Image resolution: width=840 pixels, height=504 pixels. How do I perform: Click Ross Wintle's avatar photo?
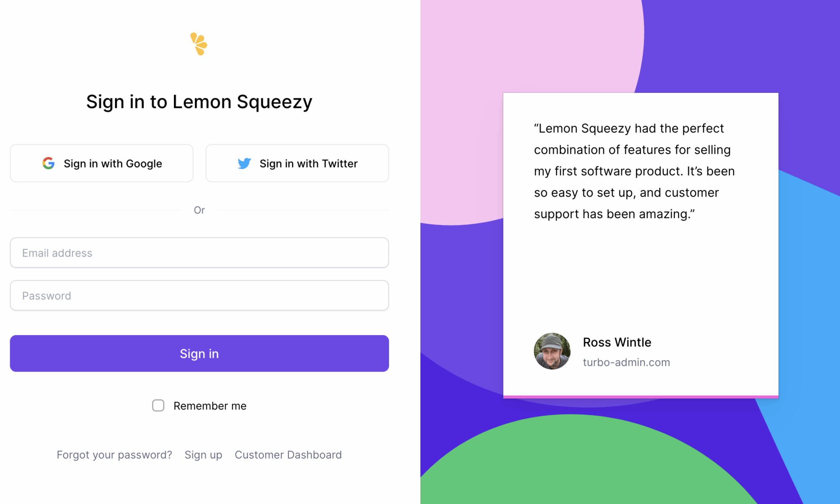552,351
